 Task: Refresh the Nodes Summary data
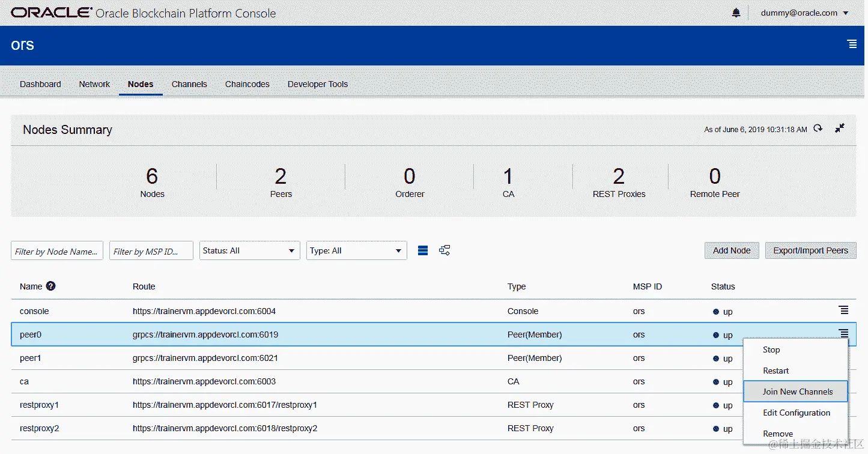point(818,129)
